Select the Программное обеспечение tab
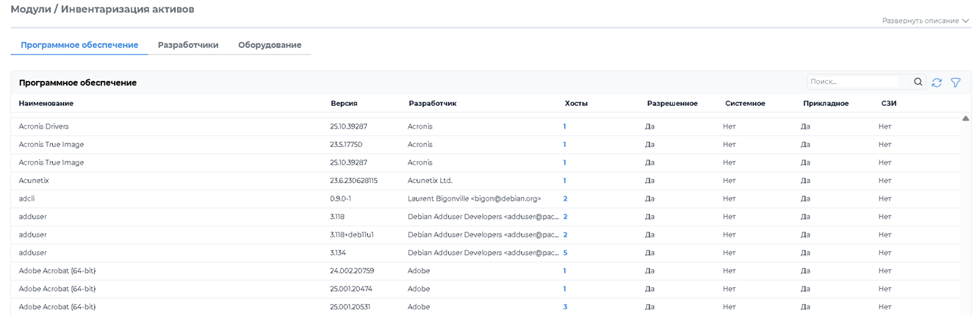 79,45
